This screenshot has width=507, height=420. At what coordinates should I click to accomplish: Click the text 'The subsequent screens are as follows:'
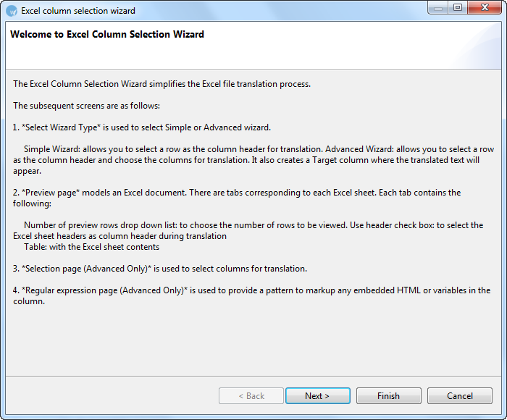(86, 106)
